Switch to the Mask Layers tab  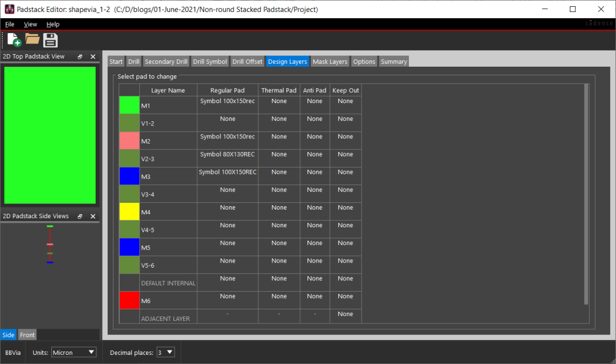coord(330,62)
